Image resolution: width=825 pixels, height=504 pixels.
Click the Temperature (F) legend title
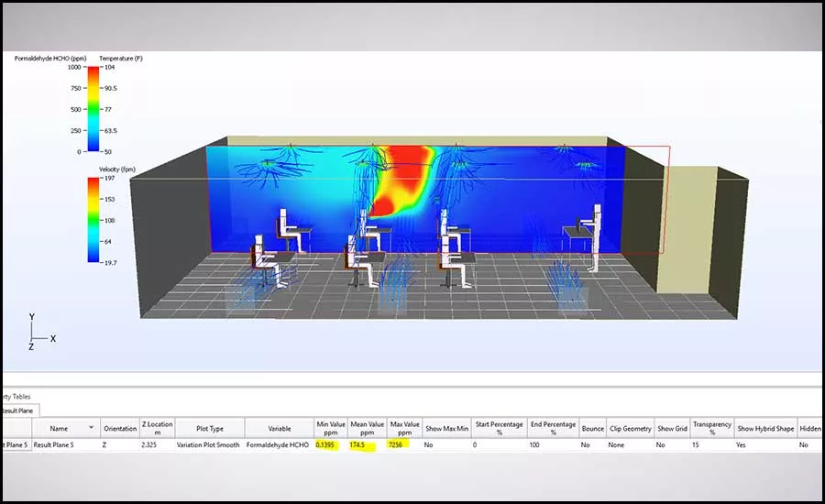pyautogui.click(x=121, y=59)
